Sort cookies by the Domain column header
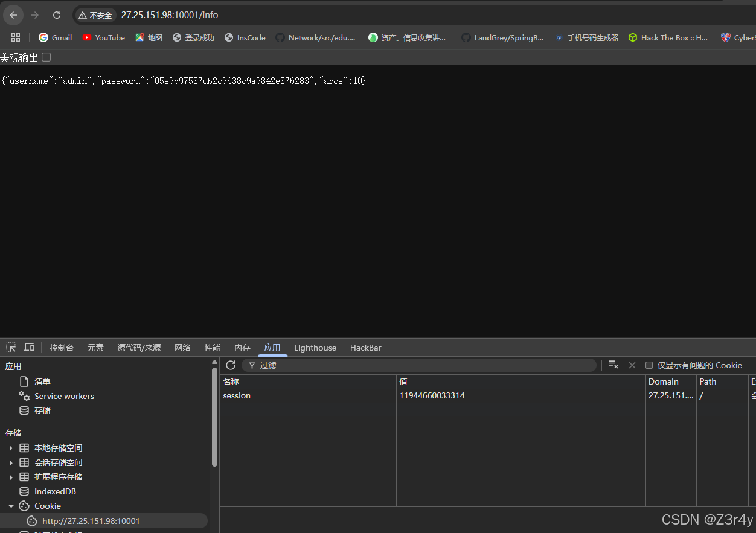 [x=671, y=381]
